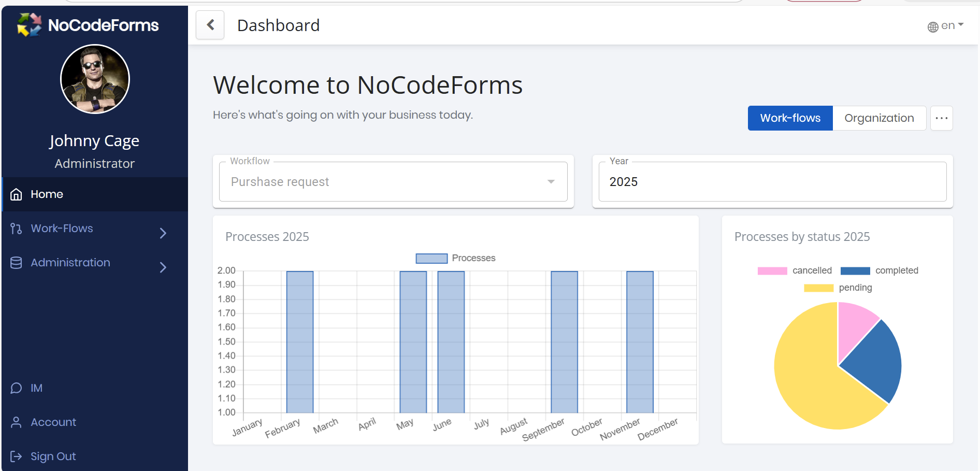This screenshot has width=980, height=471.
Task: Click the NoCodeForms logo icon
Action: [29, 25]
